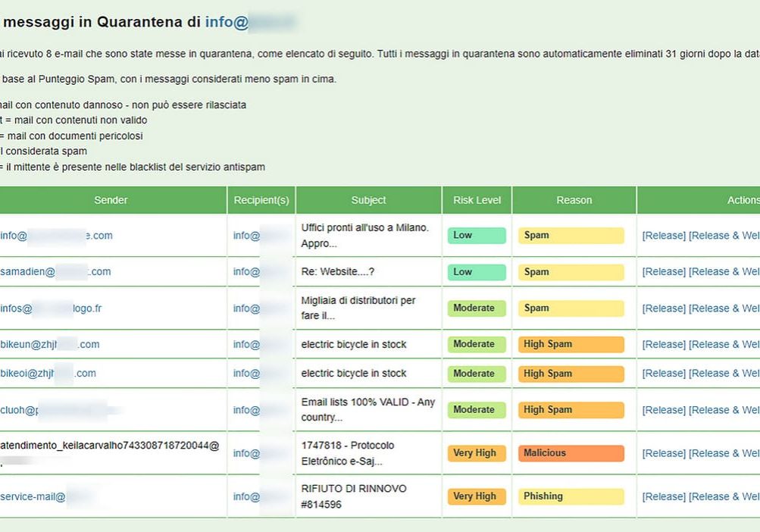Click the sender bikeun@zhj address
The image size is (760, 532).
point(49,344)
